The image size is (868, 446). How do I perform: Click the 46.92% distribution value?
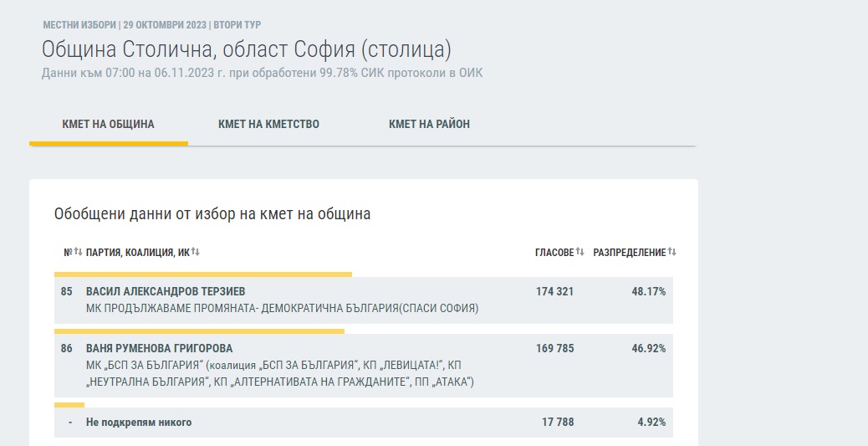click(648, 348)
